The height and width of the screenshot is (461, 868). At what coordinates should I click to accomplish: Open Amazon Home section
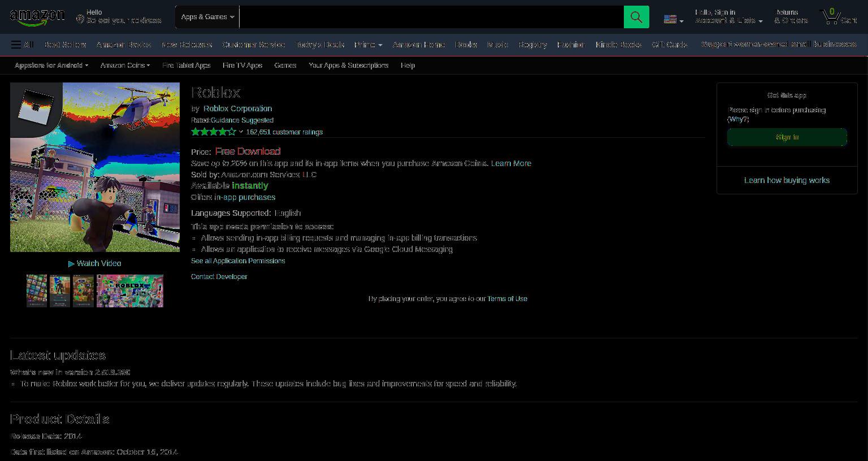pos(419,45)
